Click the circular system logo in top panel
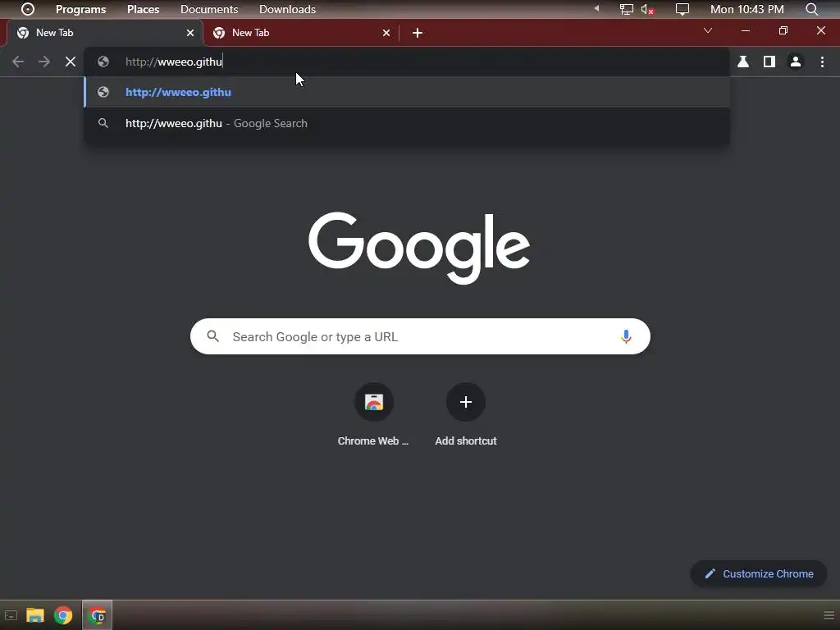Viewport: 840px width, 630px height. pyautogui.click(x=27, y=9)
